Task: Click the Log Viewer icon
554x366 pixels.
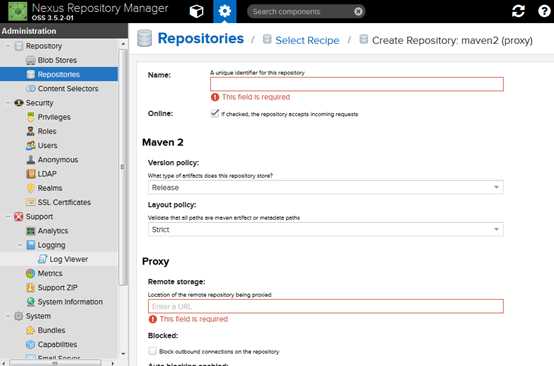Action: click(42, 259)
